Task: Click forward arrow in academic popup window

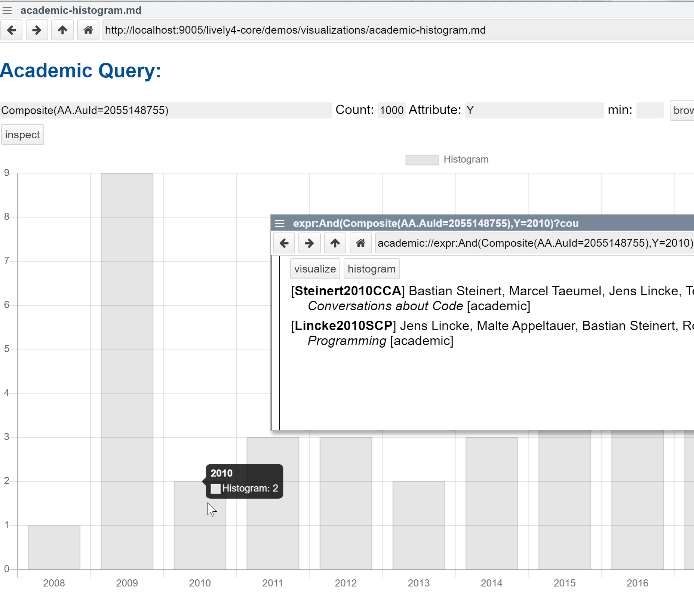Action: point(309,243)
